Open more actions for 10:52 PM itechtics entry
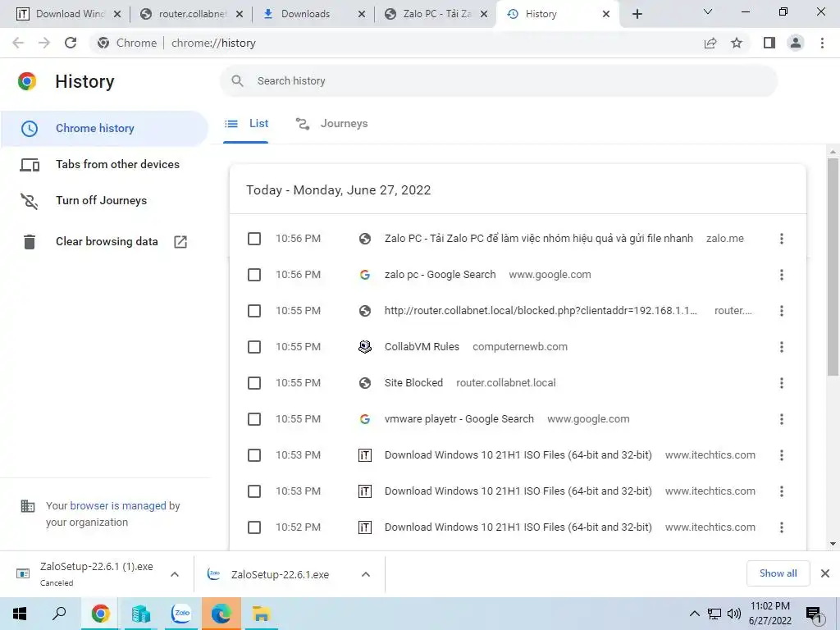Image resolution: width=840 pixels, height=630 pixels. click(x=782, y=527)
